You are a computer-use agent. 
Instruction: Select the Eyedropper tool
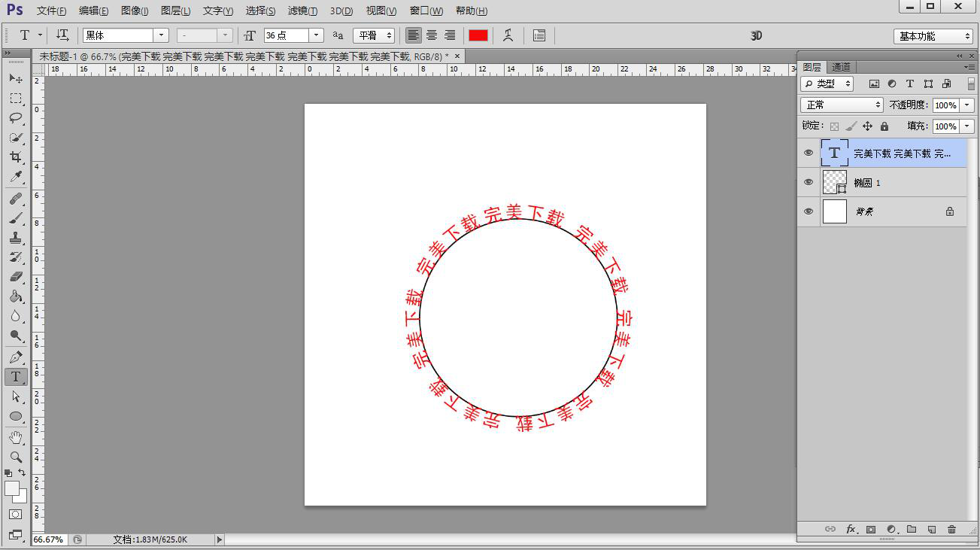pyautogui.click(x=15, y=177)
